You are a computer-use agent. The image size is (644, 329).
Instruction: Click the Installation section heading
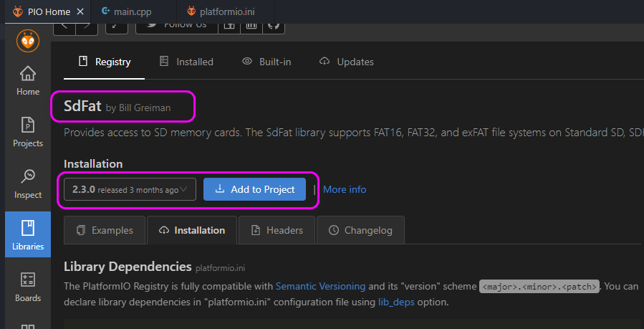(x=93, y=164)
